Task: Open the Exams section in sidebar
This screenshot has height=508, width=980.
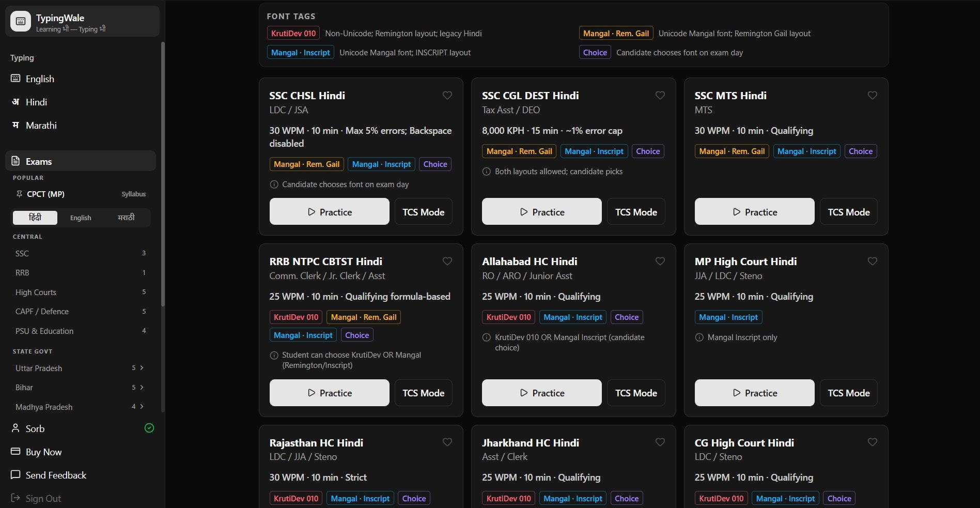Action: pyautogui.click(x=81, y=161)
